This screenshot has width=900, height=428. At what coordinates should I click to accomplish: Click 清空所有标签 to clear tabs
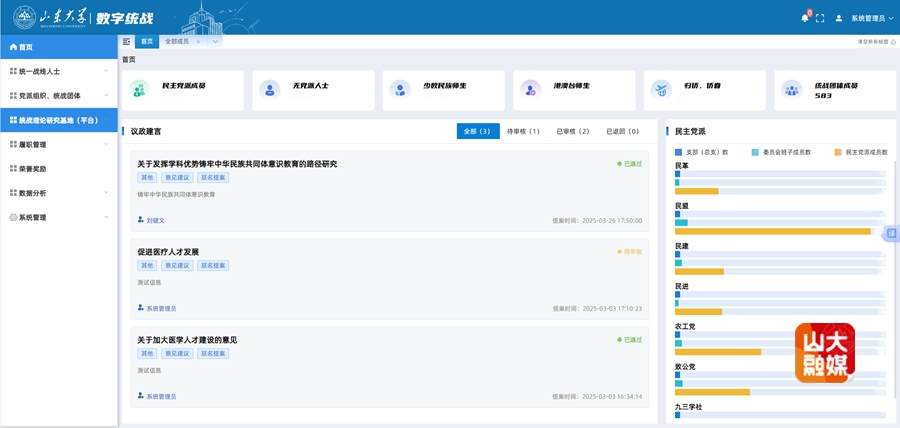coord(875,42)
